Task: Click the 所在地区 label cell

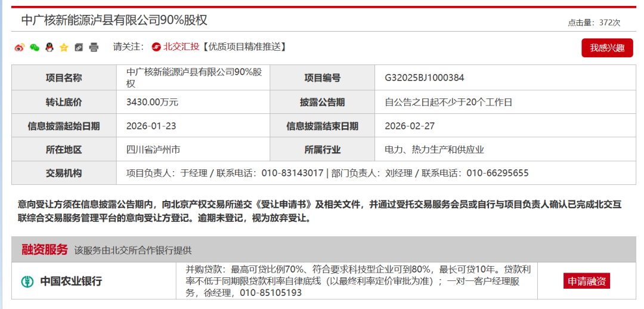Action: click(64, 150)
